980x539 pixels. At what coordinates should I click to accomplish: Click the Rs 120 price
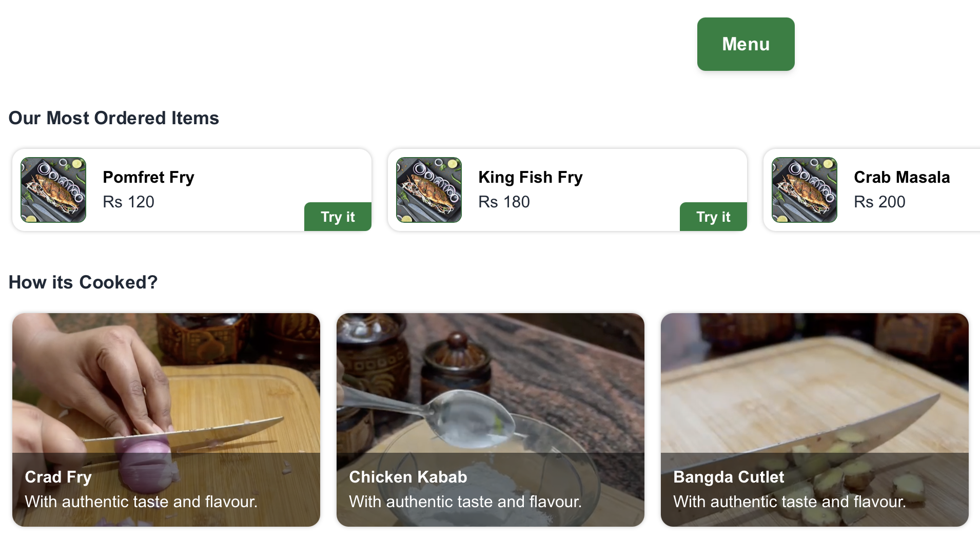(128, 202)
